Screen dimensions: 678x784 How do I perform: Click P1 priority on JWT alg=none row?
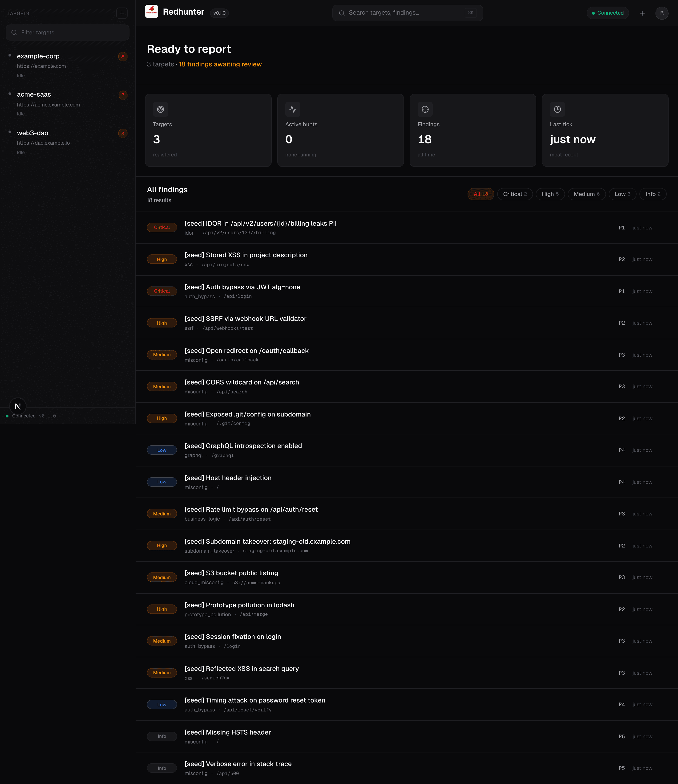[x=622, y=291]
